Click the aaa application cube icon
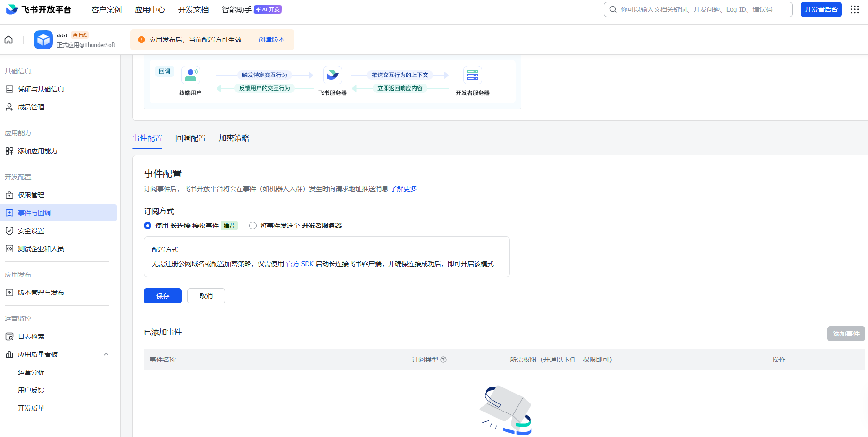This screenshot has width=868, height=437. click(43, 40)
